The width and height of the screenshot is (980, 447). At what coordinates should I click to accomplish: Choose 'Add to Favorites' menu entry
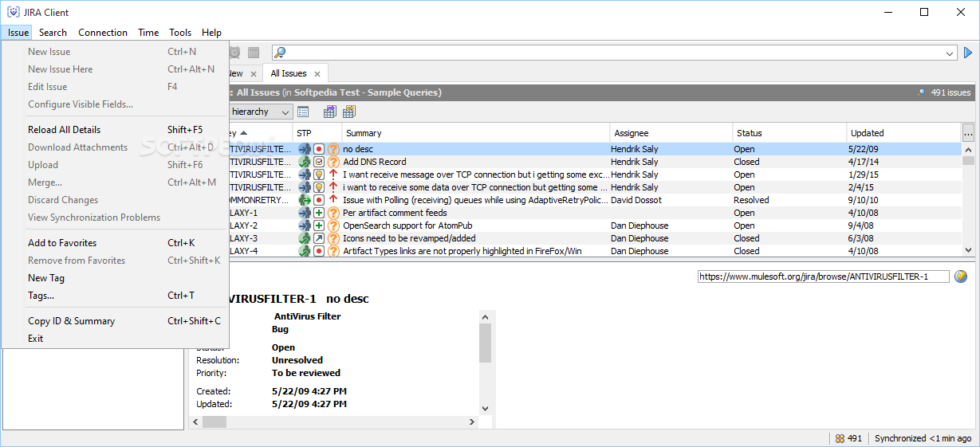pyautogui.click(x=116, y=243)
